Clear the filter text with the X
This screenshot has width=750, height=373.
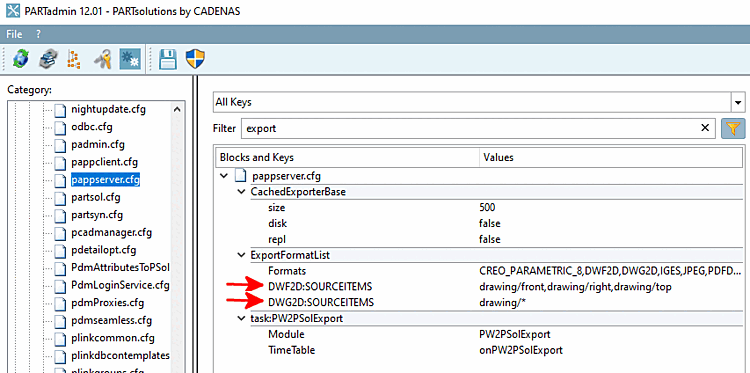(705, 128)
